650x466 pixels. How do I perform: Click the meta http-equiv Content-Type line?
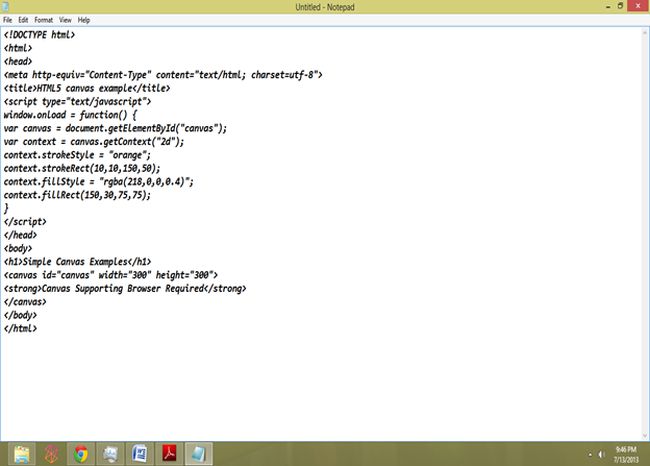163,75
